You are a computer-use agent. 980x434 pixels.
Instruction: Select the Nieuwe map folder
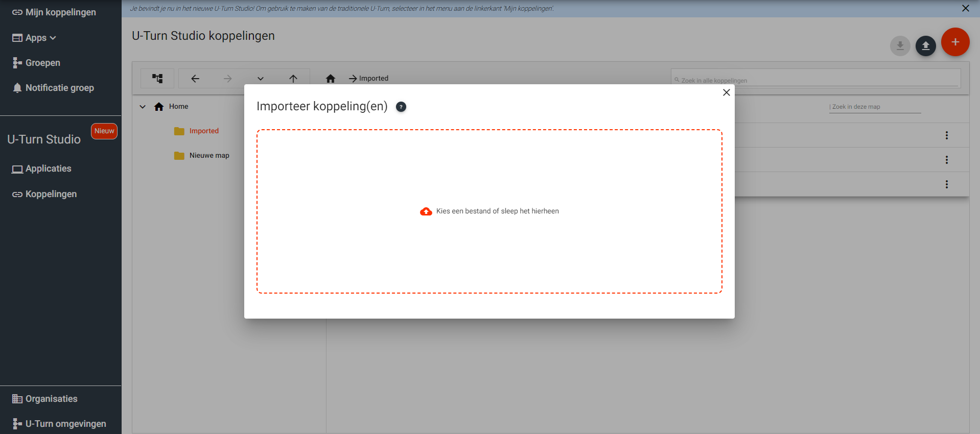(209, 156)
